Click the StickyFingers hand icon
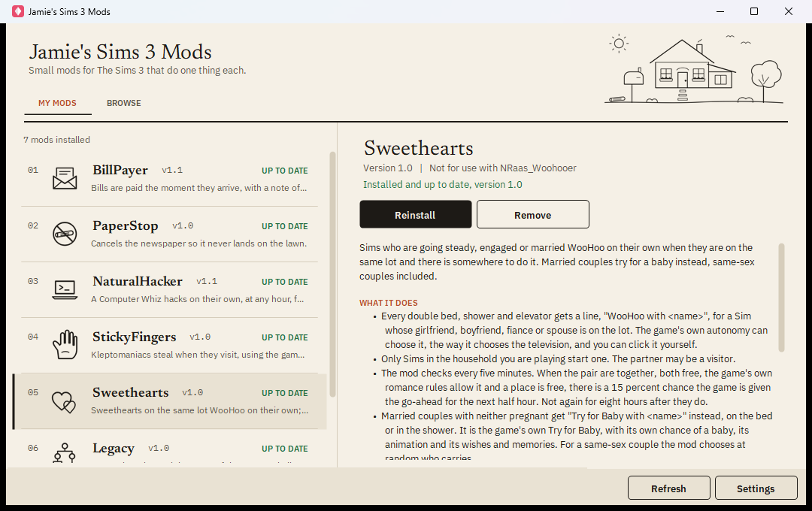 coord(65,345)
